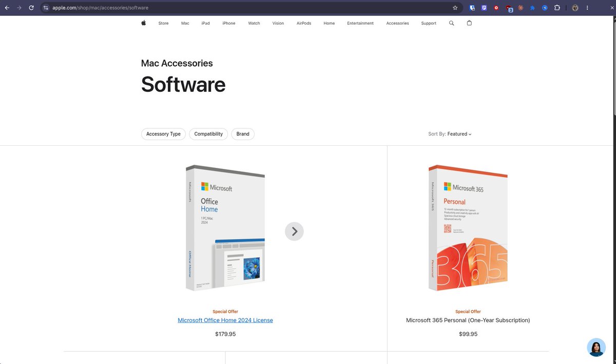
Task: Open the Support menu item
Action: [429, 23]
